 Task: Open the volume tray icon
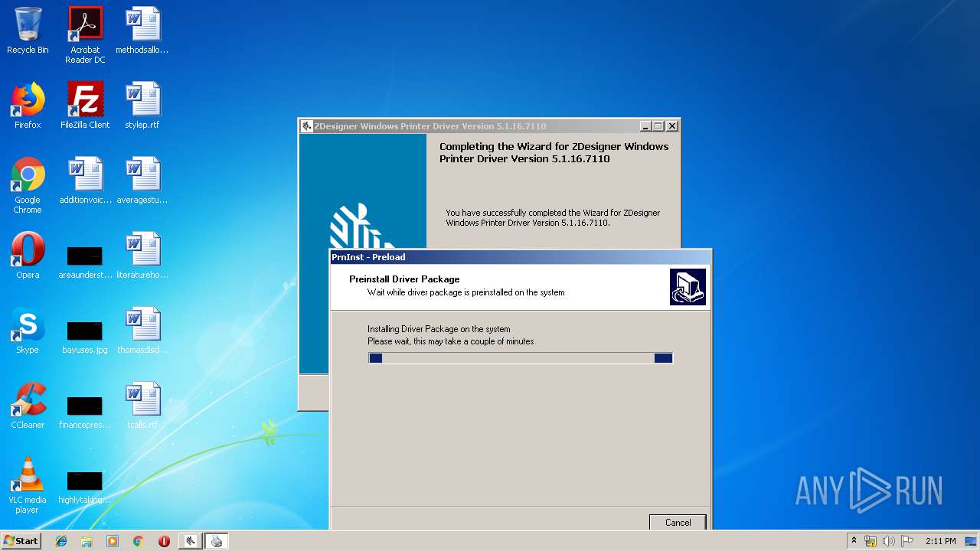[889, 541]
